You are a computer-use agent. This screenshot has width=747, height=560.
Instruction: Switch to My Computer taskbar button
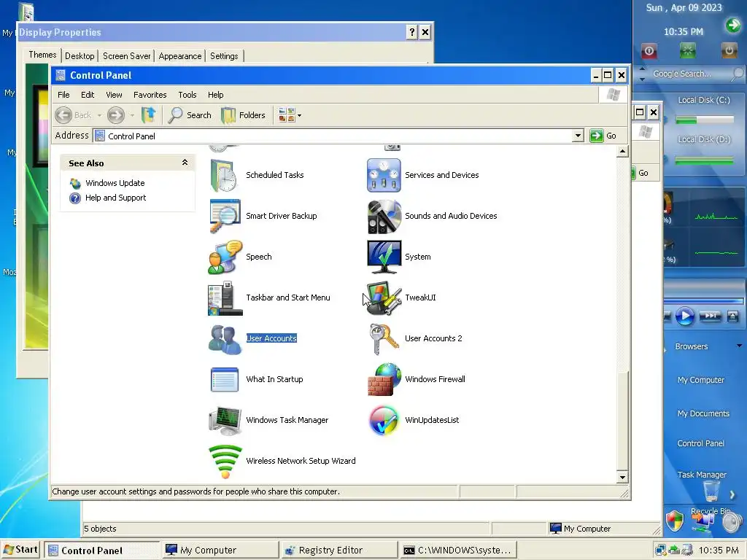click(220, 550)
